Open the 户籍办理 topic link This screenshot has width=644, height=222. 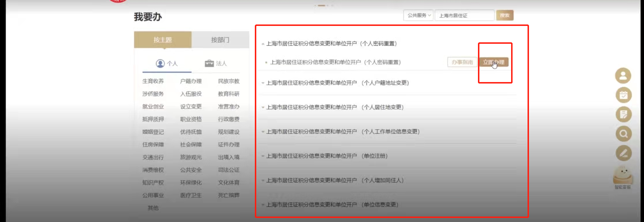[x=191, y=81]
